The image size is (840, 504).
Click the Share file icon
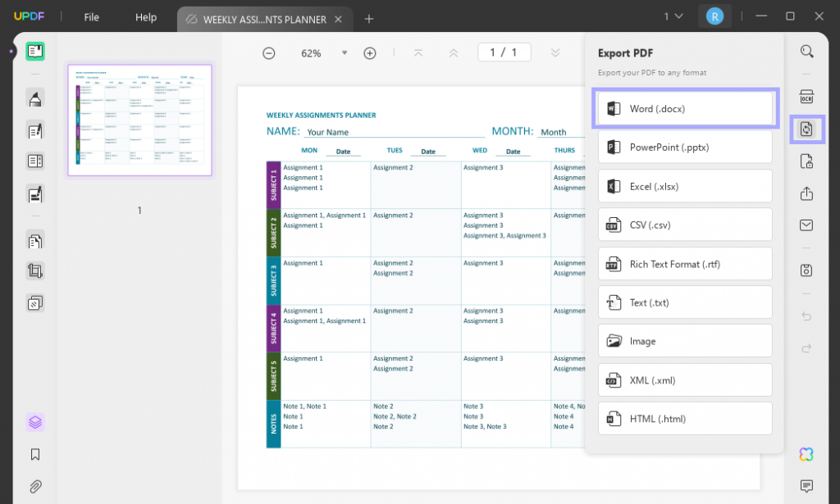point(807,193)
